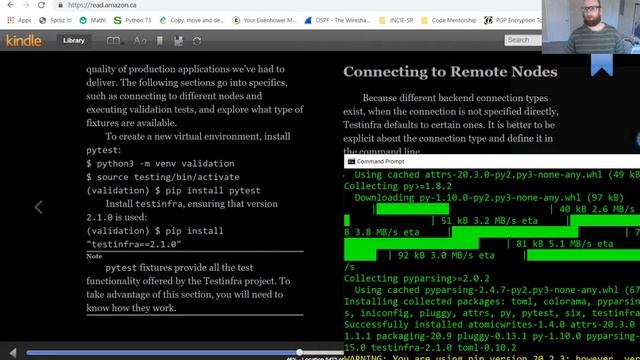Click the Connecting to Remote Nodes heading
Image resolution: width=640 pixels, height=360 pixels.
pos(450,72)
